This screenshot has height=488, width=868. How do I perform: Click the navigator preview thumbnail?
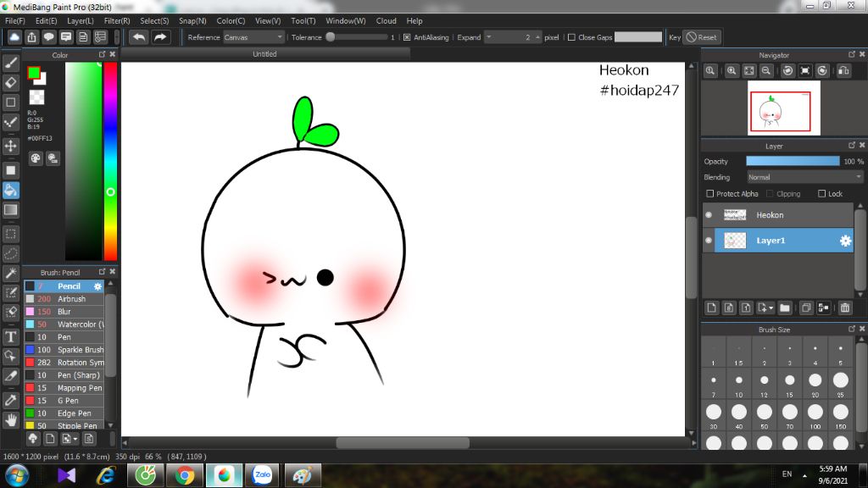[784, 108]
